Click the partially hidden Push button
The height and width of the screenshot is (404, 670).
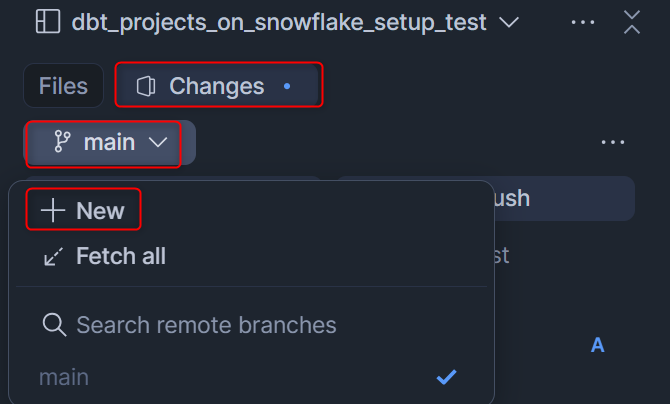(x=560, y=198)
